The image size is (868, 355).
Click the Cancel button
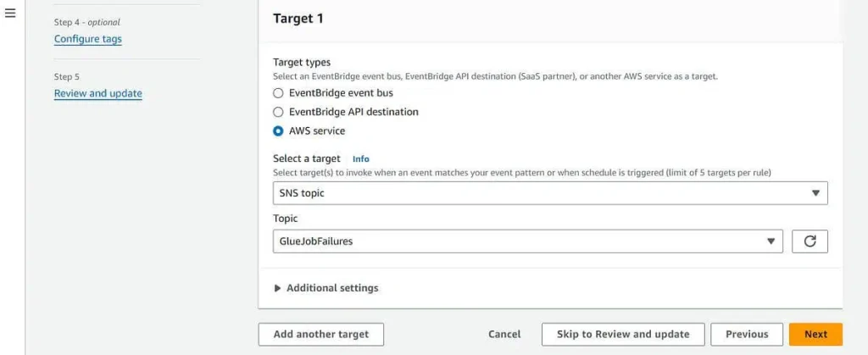click(x=504, y=335)
